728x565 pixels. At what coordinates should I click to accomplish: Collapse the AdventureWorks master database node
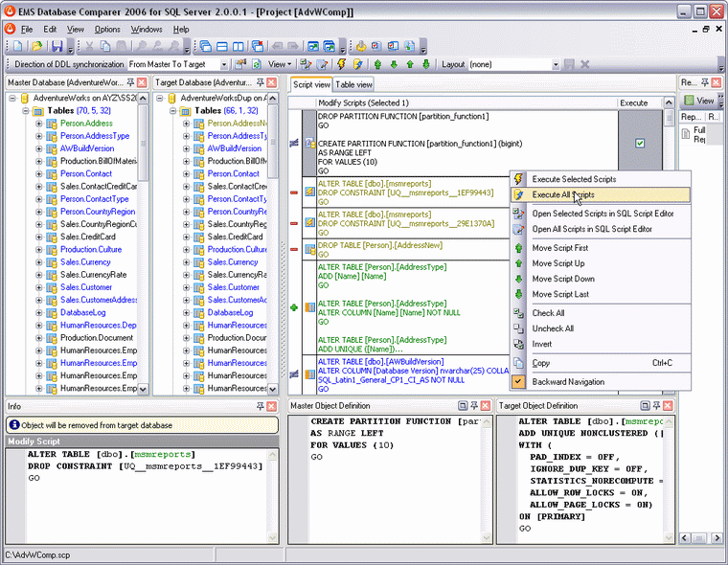pos(13,98)
